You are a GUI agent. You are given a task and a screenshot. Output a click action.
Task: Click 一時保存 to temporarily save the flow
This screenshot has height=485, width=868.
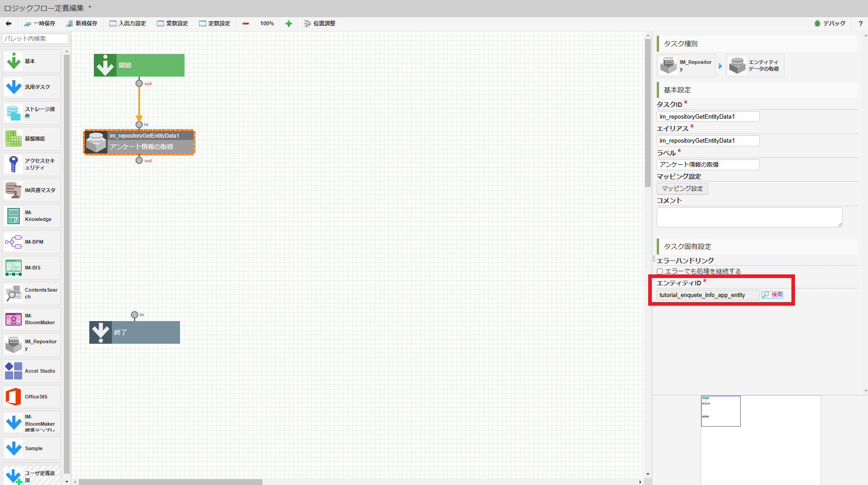click(39, 23)
